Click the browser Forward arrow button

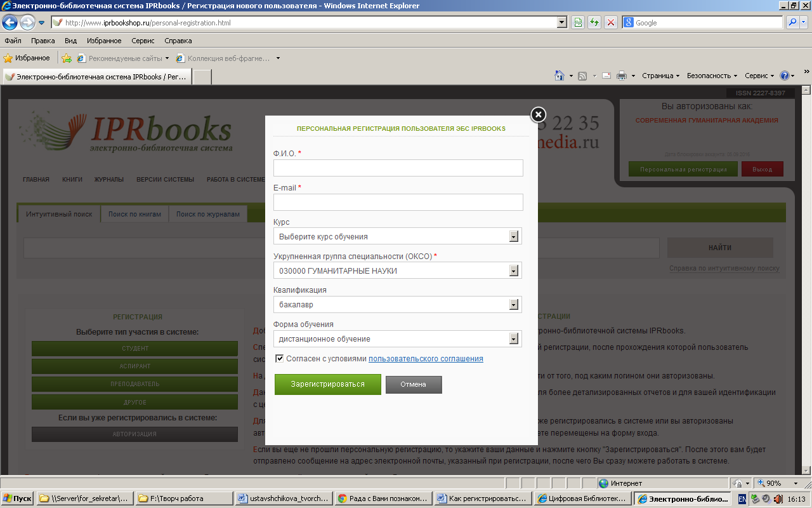click(27, 23)
